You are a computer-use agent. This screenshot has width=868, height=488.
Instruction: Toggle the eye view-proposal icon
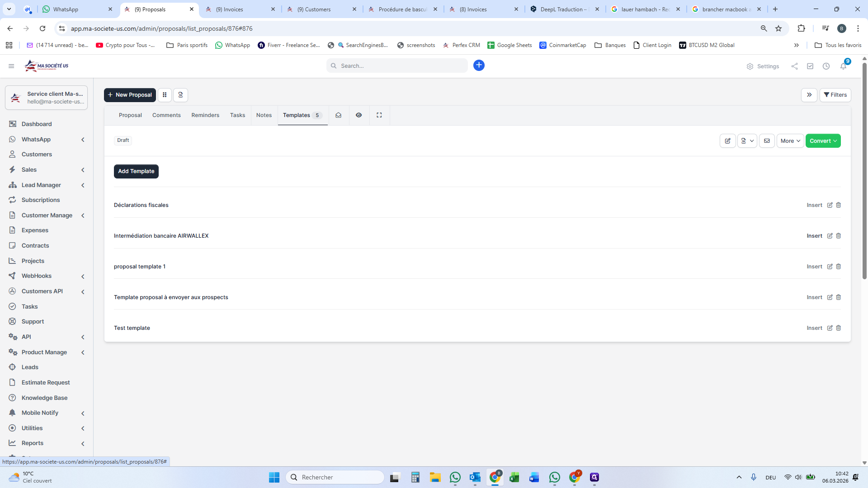[x=359, y=115]
